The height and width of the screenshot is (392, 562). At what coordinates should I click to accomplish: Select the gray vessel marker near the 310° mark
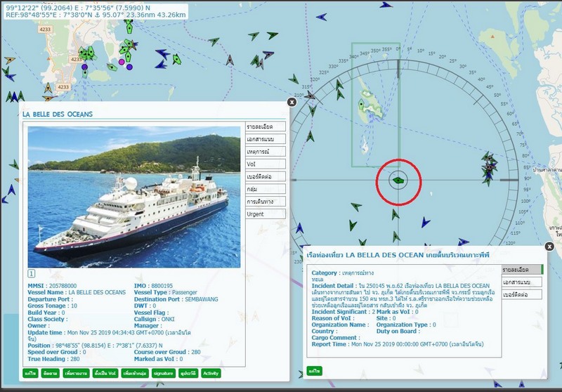pos(309,96)
